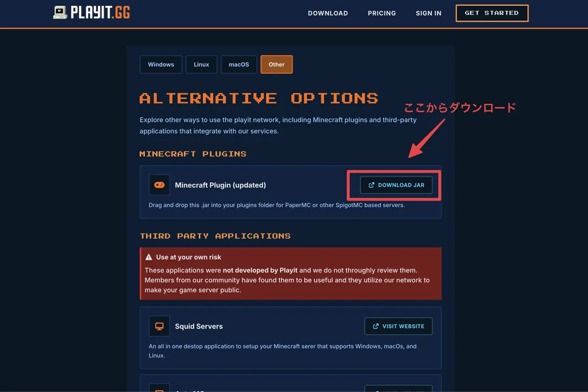Click the partially visible icon below Squid Servers
The width and height of the screenshot is (588, 392).
click(159, 388)
